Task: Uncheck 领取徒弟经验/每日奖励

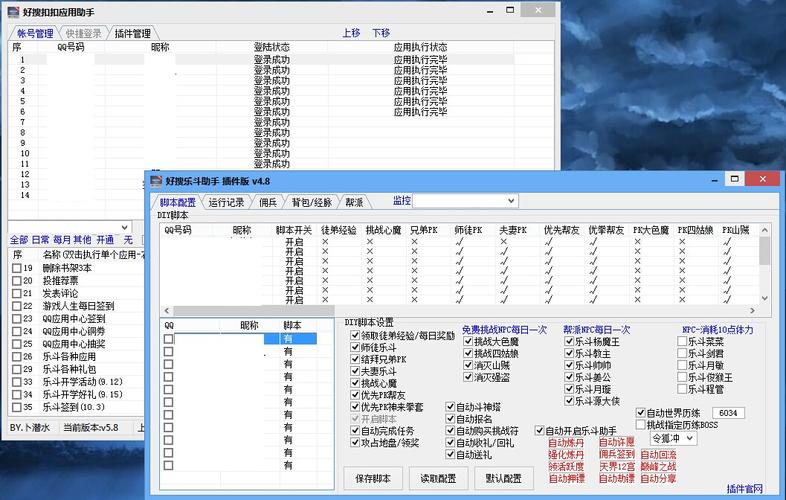Action: pyautogui.click(x=355, y=335)
